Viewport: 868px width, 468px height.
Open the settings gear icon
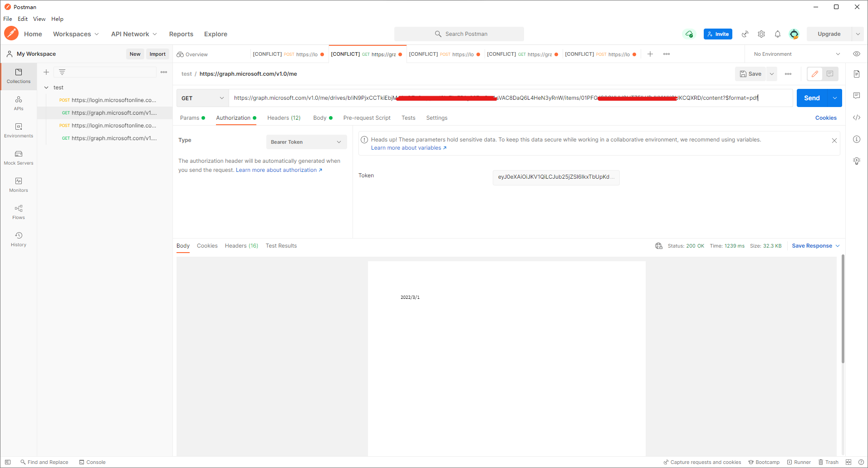pos(761,34)
